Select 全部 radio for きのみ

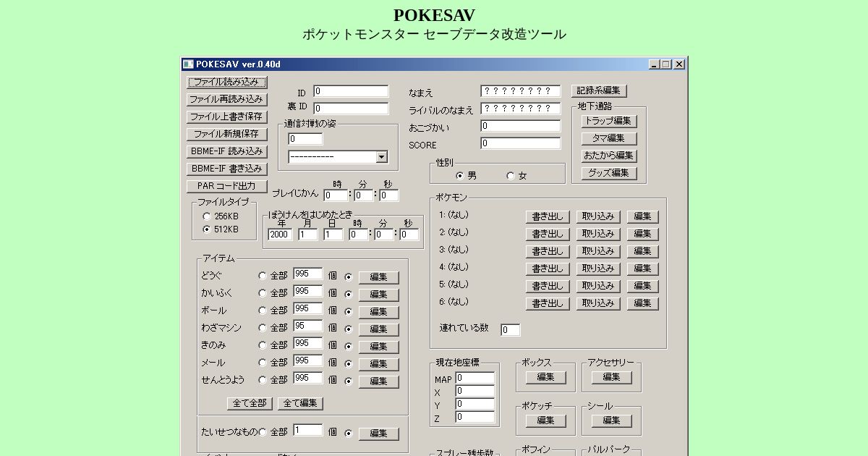(263, 345)
